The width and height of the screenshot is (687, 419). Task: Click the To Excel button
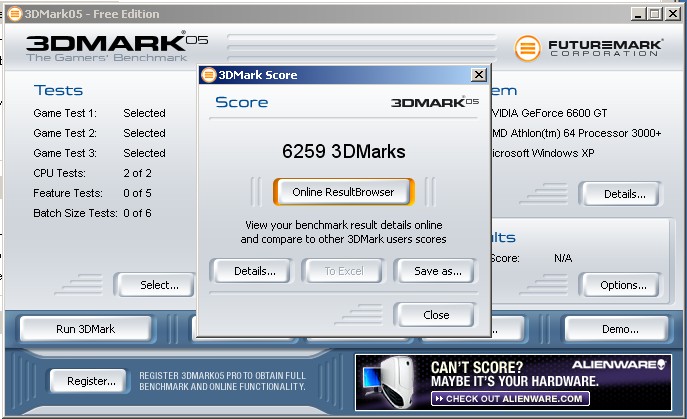344,271
